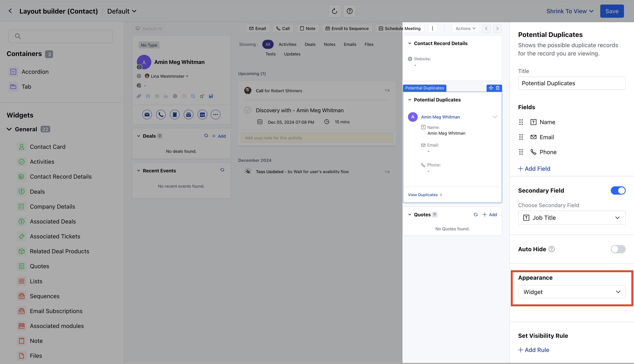Select the Accordion container icon
The height and width of the screenshot is (364, 634).
click(13, 72)
